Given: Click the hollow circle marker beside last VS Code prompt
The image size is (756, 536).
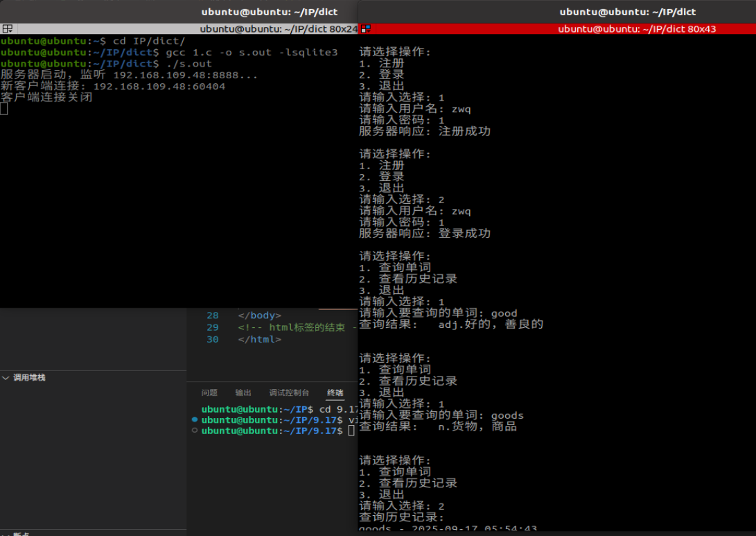Looking at the screenshot, I should click(x=195, y=431).
